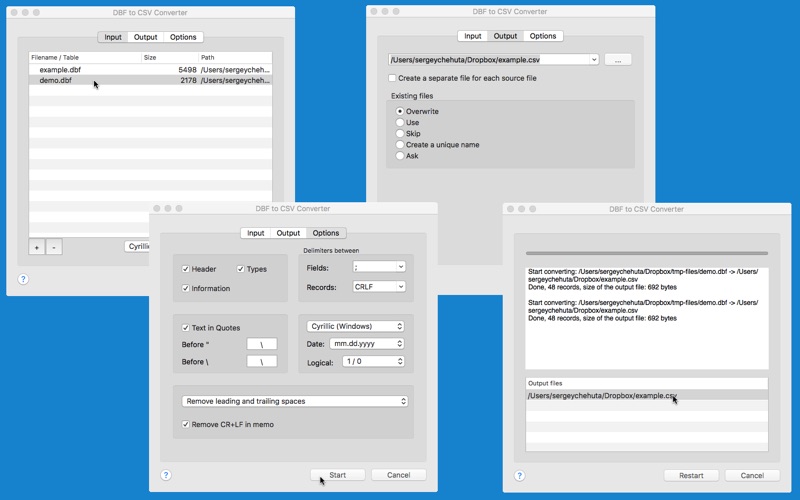Click the Filename / Table column header
800x500 pixels.
tap(85, 58)
